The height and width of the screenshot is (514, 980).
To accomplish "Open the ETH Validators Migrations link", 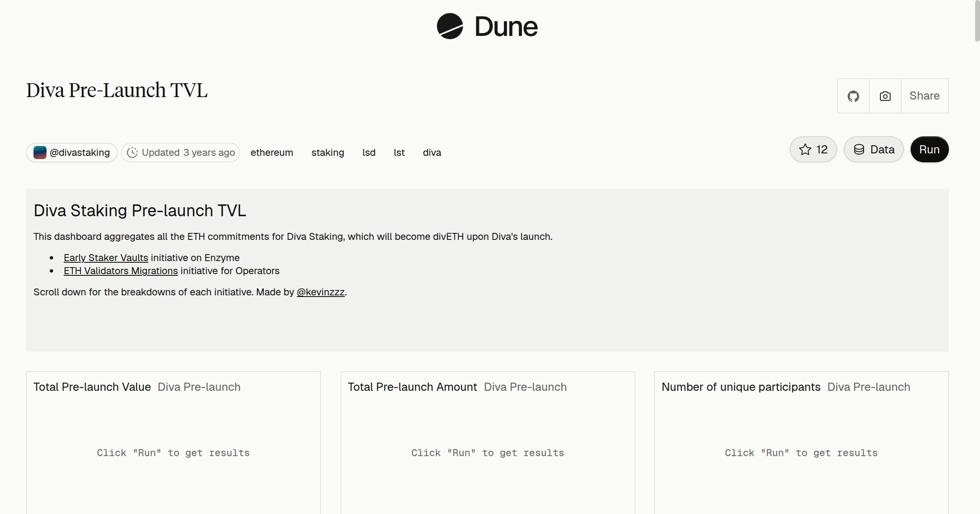I will [120, 271].
